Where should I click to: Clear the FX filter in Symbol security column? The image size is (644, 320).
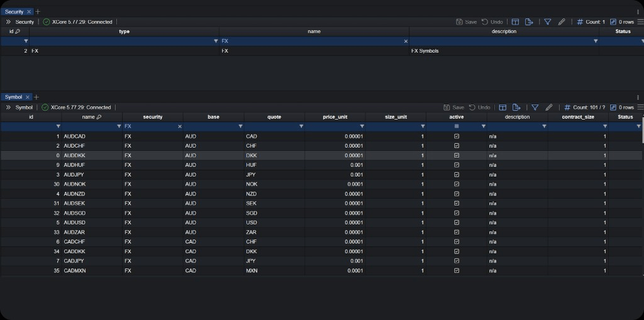tap(179, 126)
